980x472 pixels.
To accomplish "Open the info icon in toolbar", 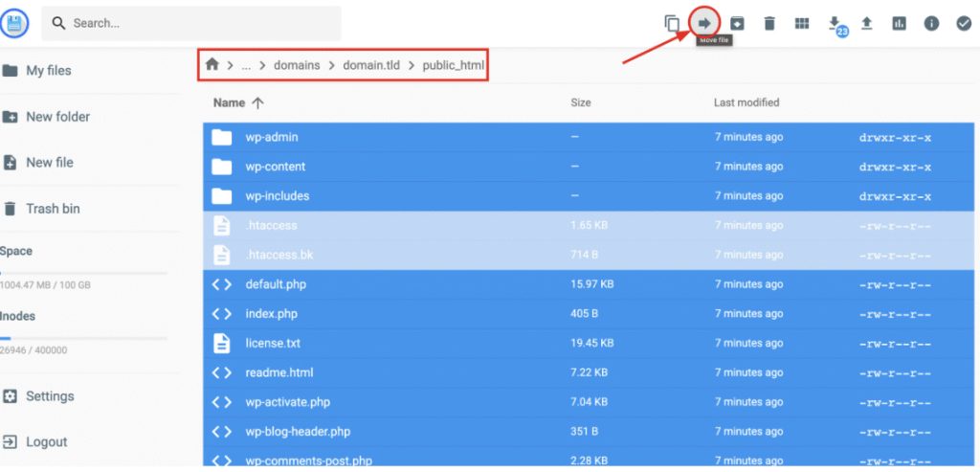I will 931,23.
